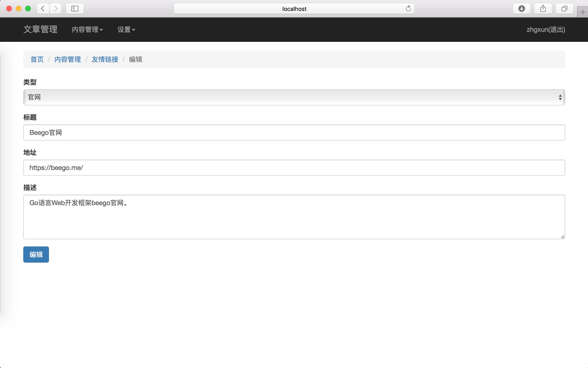588x368 pixels.
Task: Toggle the Safari sidebar icon
Action: (x=75, y=9)
